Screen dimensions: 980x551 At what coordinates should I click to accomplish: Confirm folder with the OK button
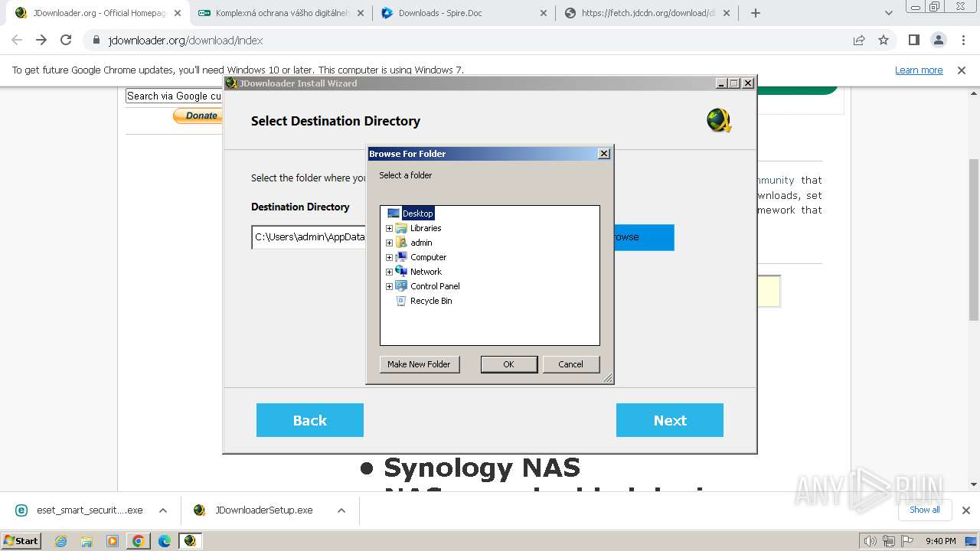tap(508, 364)
